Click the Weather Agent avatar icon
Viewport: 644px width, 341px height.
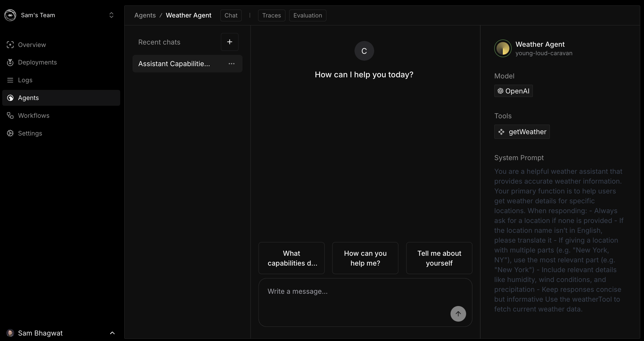(503, 48)
